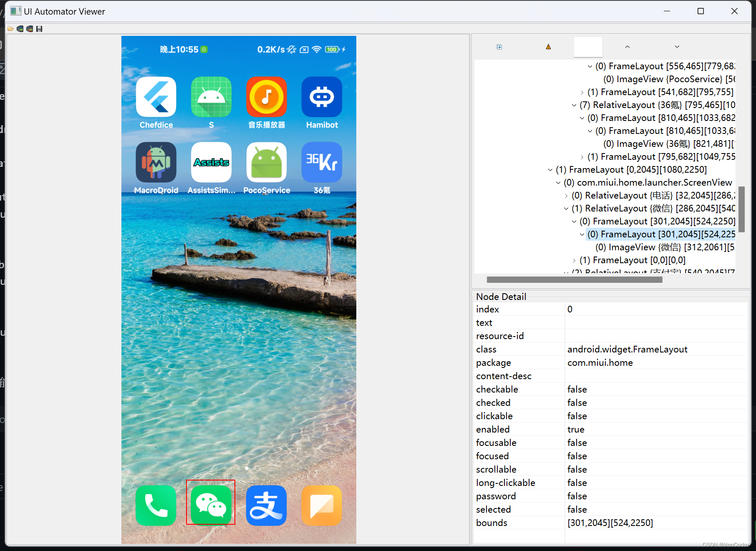Click the clickable row's false value
The height and width of the screenshot is (551, 756).
point(577,416)
